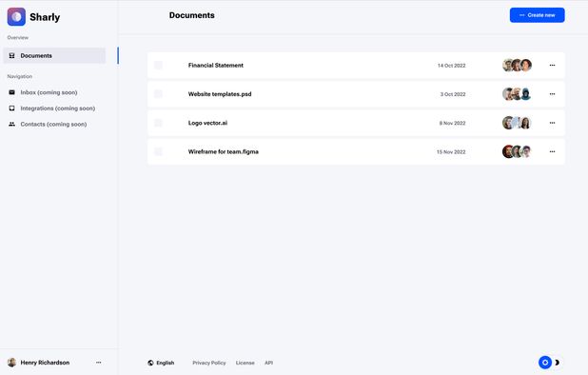The image size is (588, 375).
Task: Tick the Financial Statement checkbox
Action: [158, 66]
